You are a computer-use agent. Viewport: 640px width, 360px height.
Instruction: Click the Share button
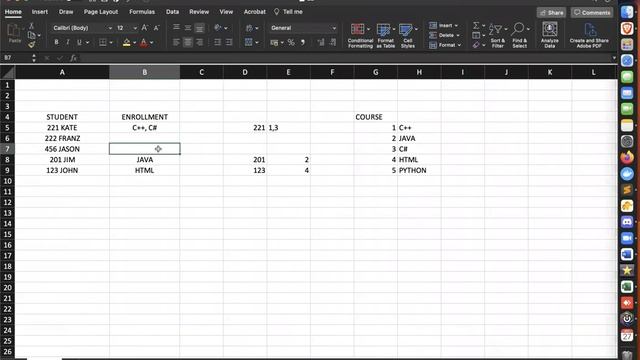point(551,13)
